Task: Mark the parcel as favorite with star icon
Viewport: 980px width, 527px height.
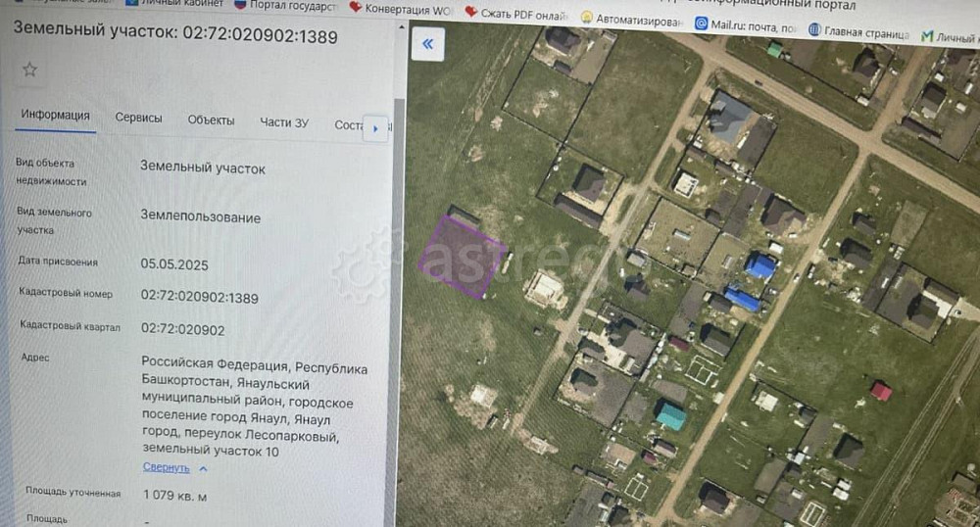Action: [29, 70]
